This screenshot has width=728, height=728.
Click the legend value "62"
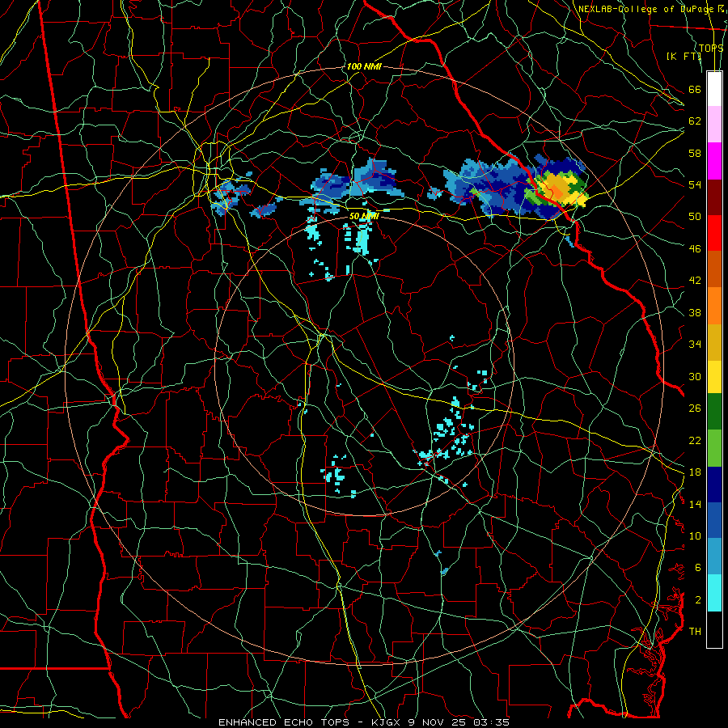click(695, 121)
